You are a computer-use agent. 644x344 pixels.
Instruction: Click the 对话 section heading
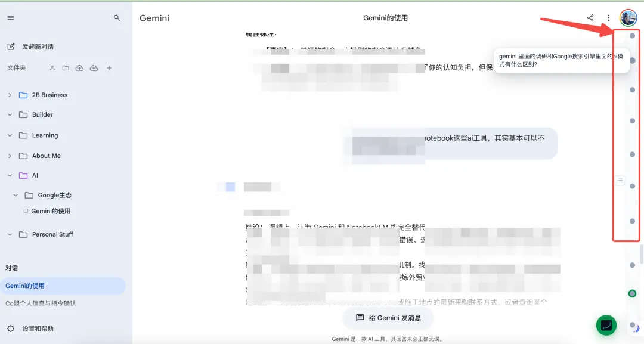11,268
